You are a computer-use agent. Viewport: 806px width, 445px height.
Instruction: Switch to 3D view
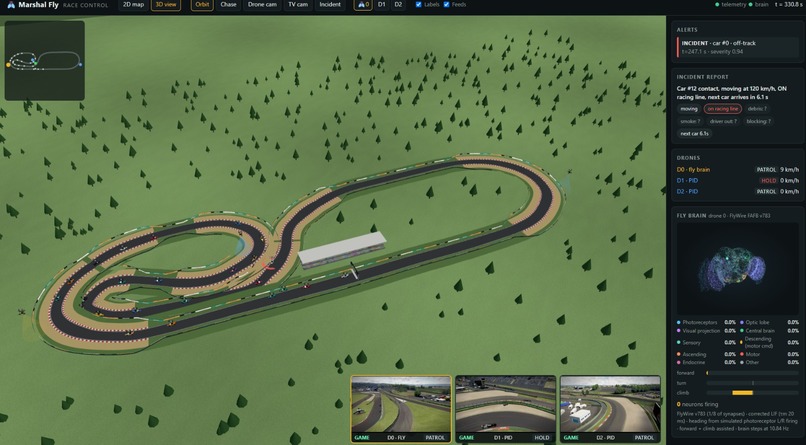pos(166,5)
